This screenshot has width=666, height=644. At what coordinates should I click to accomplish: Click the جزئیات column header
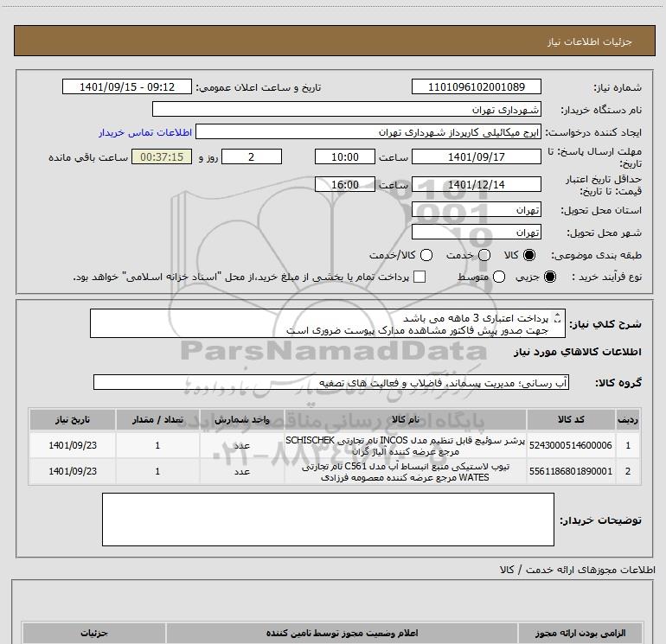pyautogui.click(x=94, y=633)
